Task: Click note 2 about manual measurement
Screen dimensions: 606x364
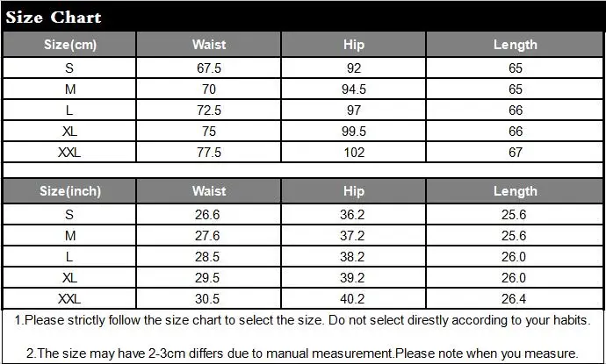Action: [302, 353]
